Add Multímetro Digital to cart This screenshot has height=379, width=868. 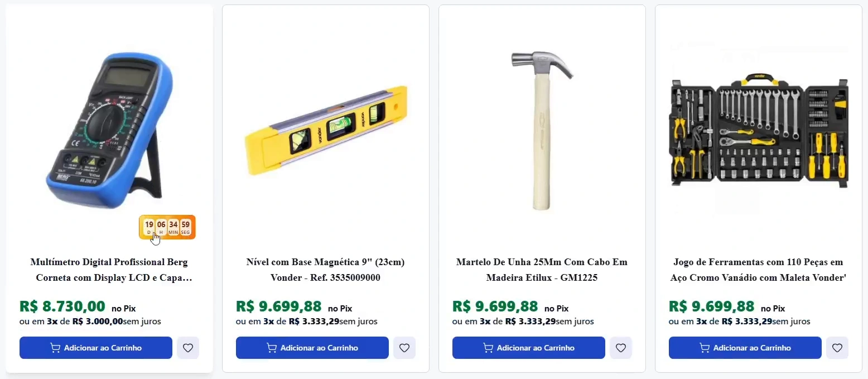96,348
